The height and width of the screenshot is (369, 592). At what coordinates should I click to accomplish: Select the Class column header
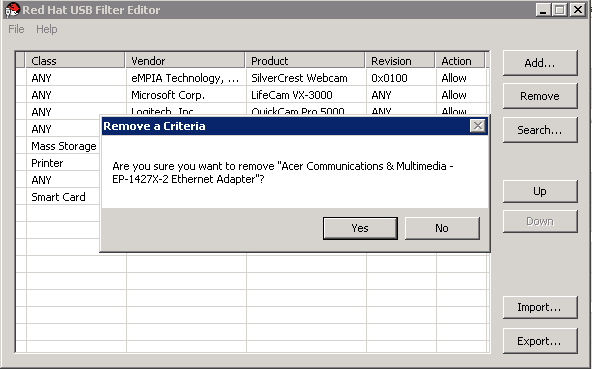[75, 61]
